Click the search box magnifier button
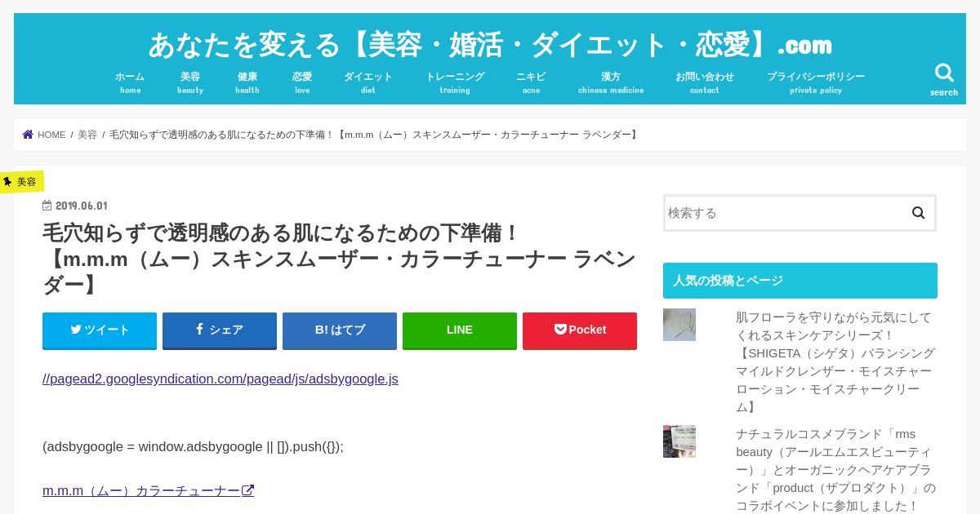The width and height of the screenshot is (980, 514). coord(918,213)
